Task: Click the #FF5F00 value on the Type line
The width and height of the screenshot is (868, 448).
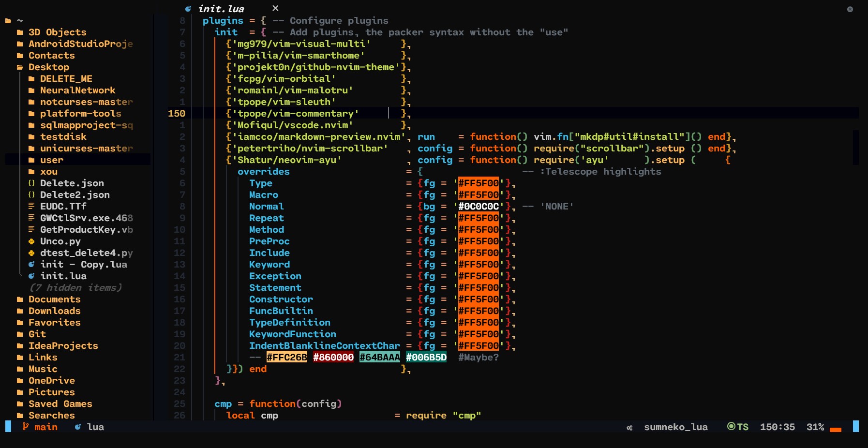Action: 479,183
